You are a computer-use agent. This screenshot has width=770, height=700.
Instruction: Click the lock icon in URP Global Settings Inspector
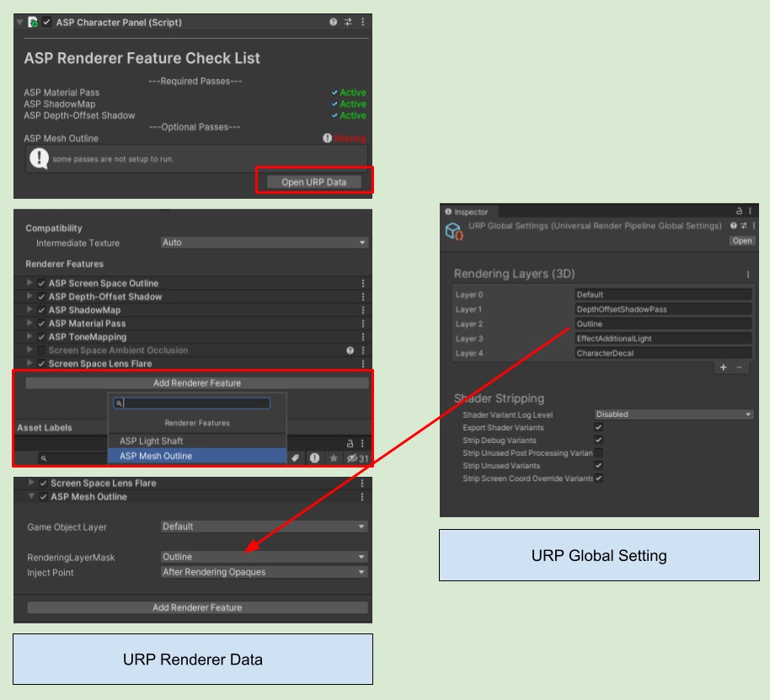[x=739, y=211]
